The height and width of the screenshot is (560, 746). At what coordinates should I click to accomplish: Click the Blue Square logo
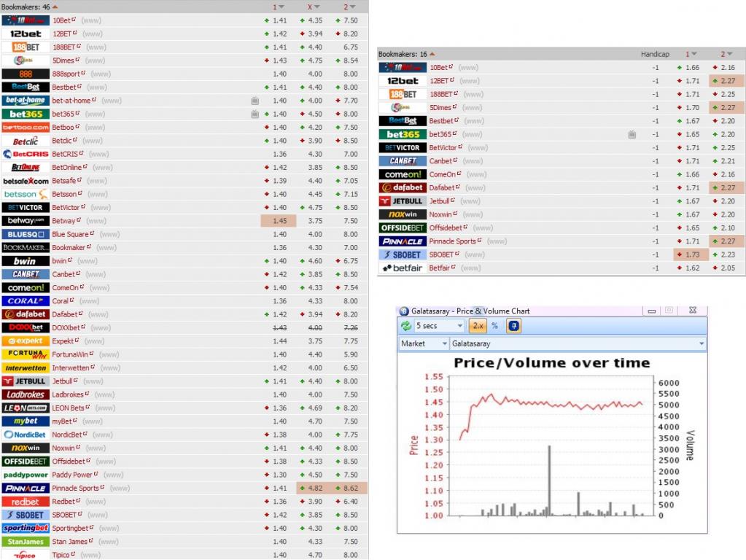point(26,234)
